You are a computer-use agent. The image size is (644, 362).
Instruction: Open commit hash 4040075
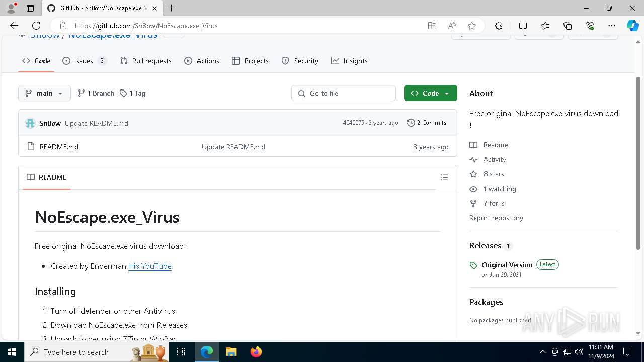[x=353, y=123]
